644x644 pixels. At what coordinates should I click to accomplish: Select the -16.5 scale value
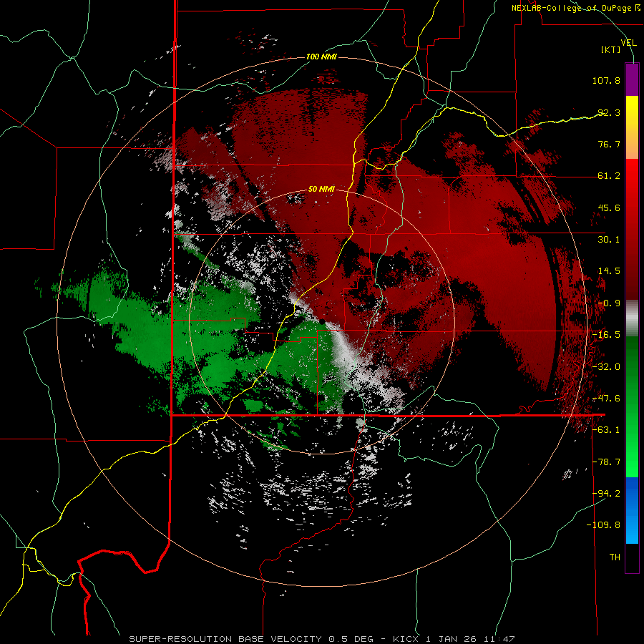pos(606,335)
